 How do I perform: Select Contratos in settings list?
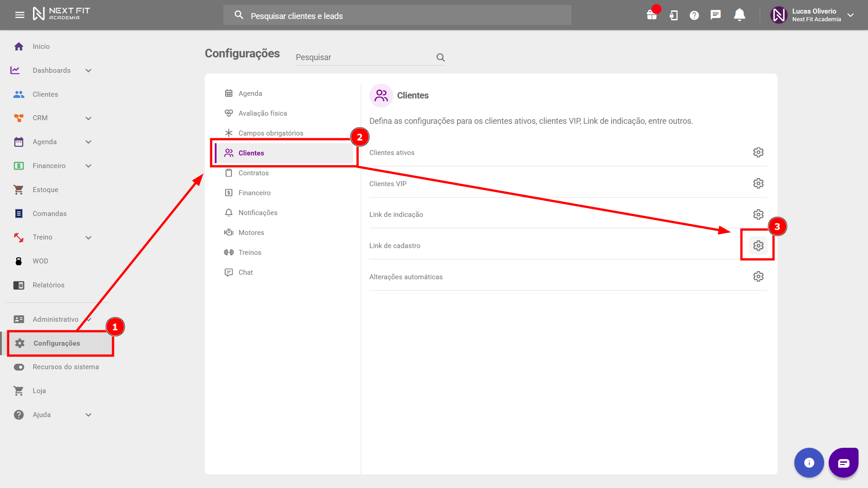click(253, 173)
